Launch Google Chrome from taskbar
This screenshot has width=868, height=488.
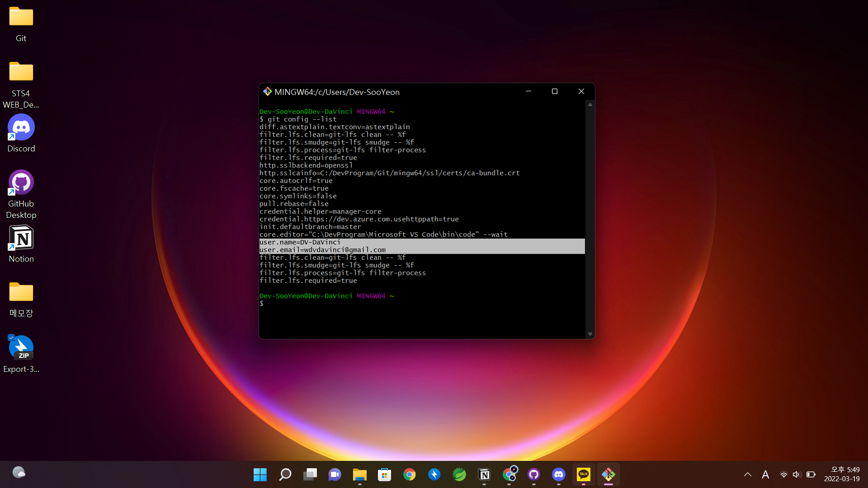410,474
